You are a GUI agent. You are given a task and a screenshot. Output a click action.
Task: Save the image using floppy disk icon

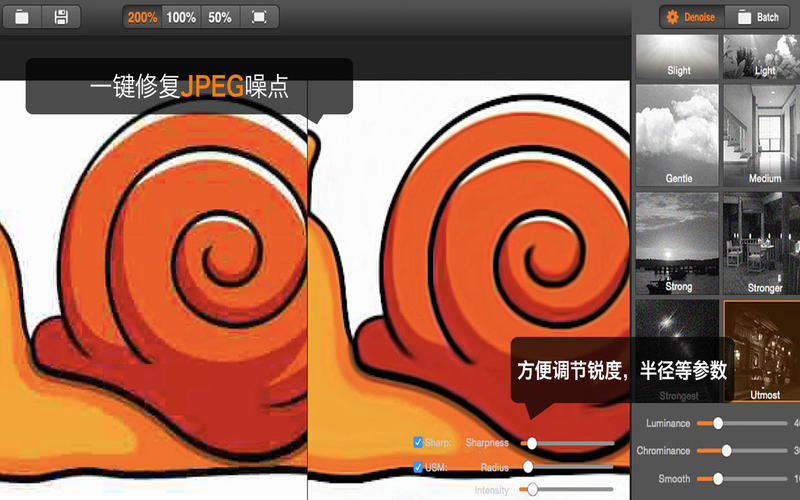point(61,17)
